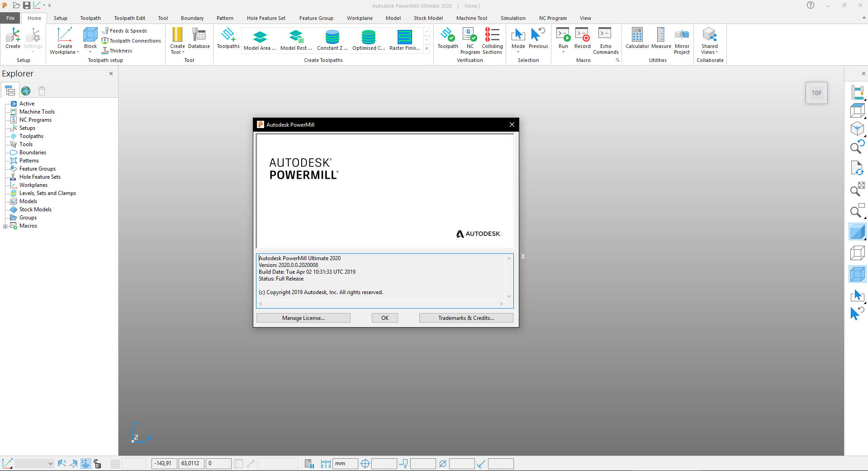Toggle tree view in Explorer

point(10,91)
